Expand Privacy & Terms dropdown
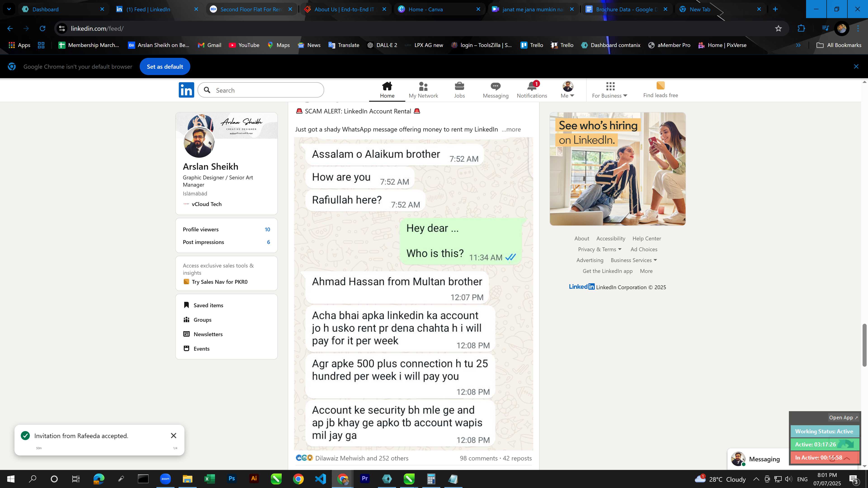 click(x=599, y=249)
